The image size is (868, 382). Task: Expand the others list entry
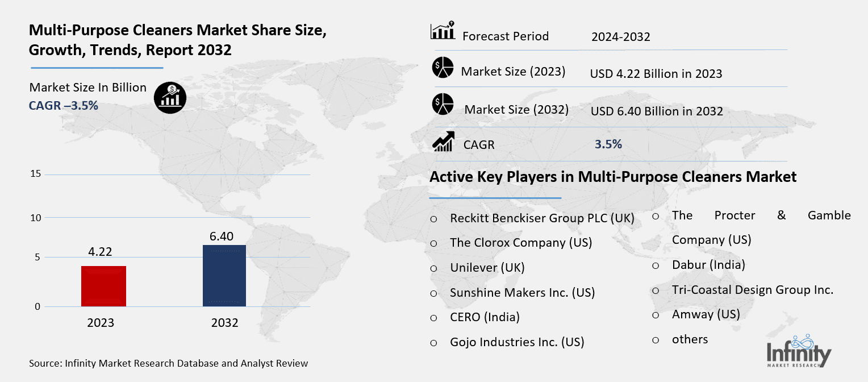tap(690, 339)
